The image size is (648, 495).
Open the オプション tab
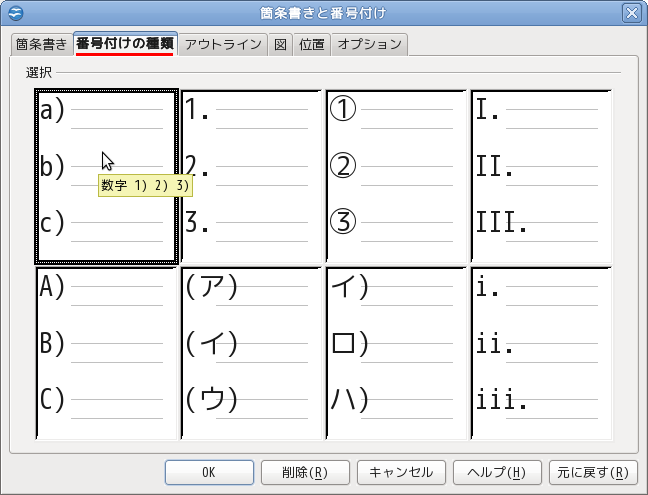369,44
